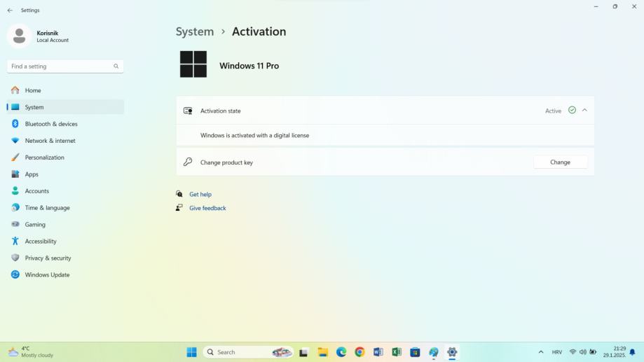Click the Apps icon in sidebar
This screenshot has width=644, height=362.
(15, 174)
